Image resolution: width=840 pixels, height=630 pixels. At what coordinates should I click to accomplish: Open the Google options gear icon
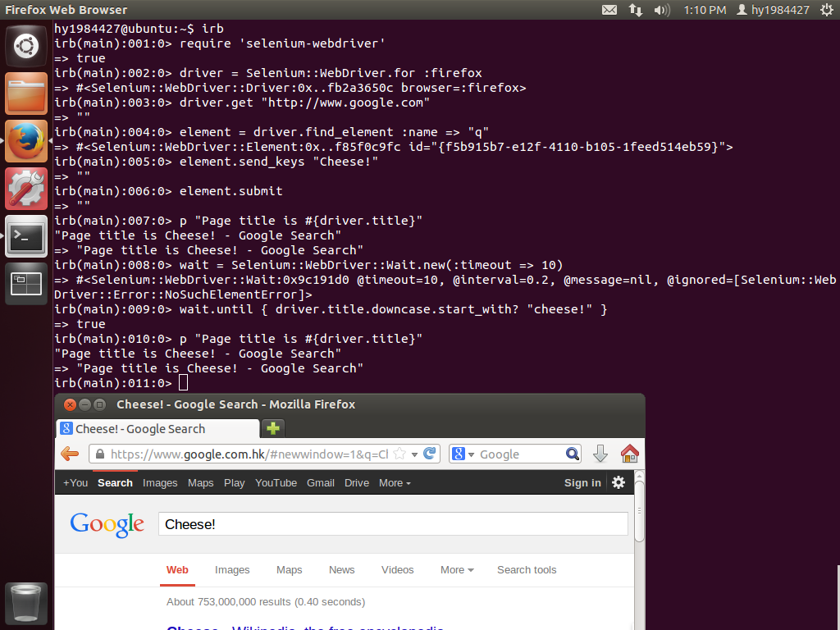[619, 482]
